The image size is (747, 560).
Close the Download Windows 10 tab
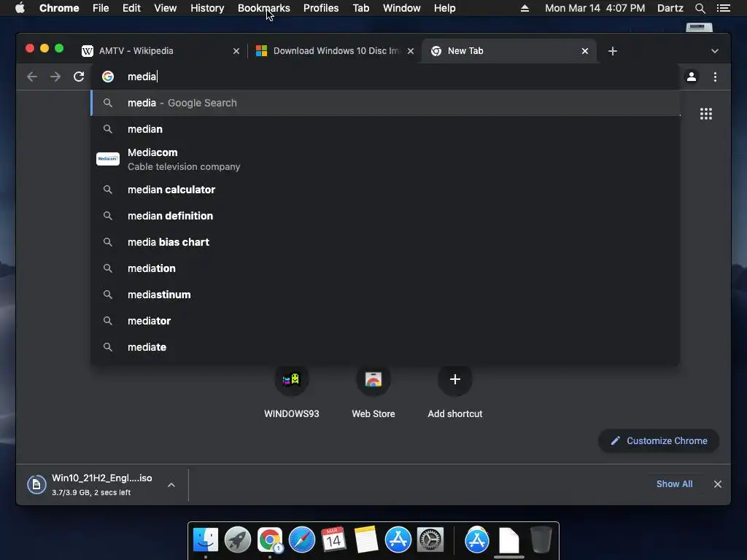[x=411, y=51]
